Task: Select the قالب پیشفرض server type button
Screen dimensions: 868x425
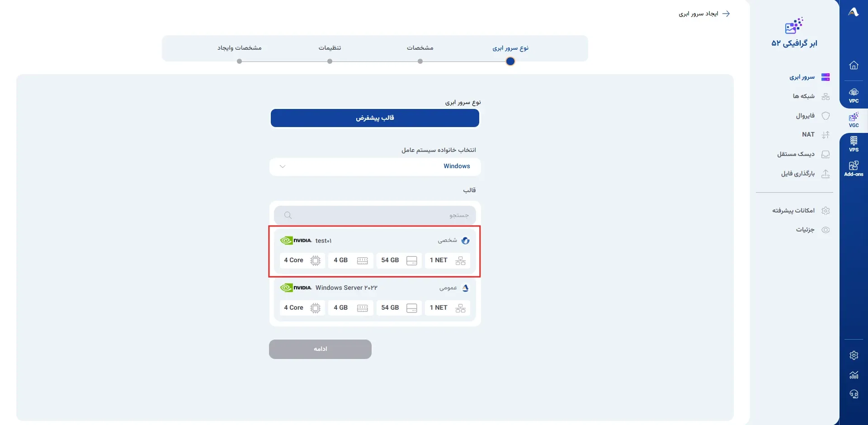Action: click(375, 118)
